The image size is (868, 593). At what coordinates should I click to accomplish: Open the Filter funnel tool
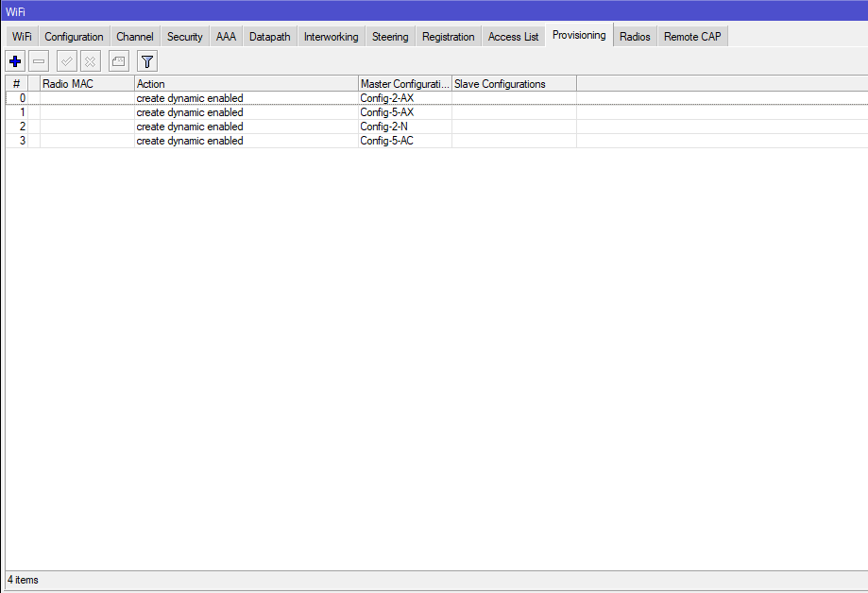(x=146, y=61)
